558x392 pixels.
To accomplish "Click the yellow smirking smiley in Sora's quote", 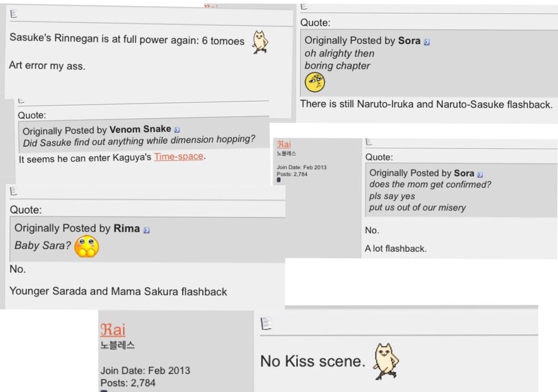I will point(314,82).
